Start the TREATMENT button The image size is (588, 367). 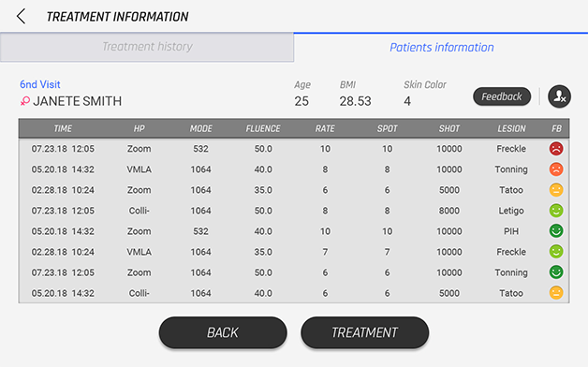[364, 332]
